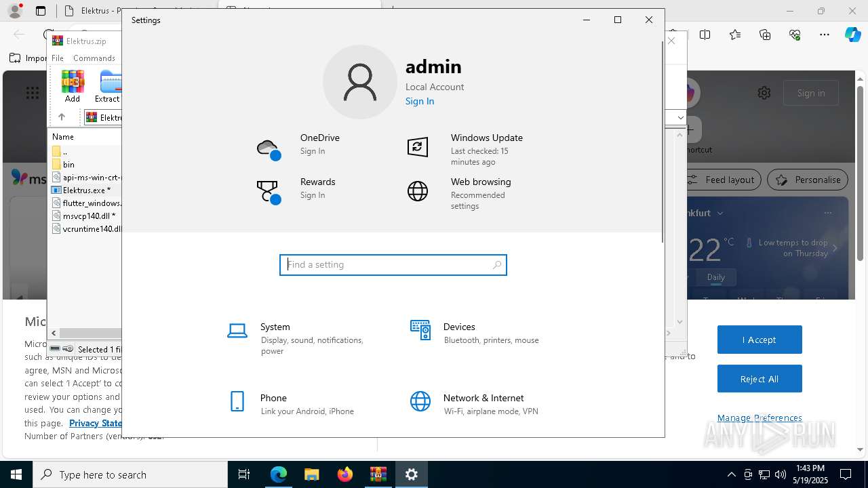Click I Accept cookie button
868x488 pixels.
coord(759,340)
